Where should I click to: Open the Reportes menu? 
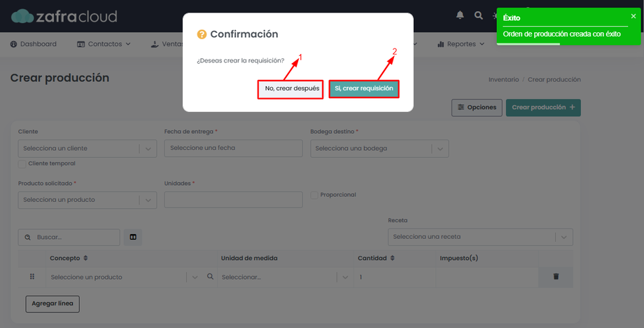461,44
